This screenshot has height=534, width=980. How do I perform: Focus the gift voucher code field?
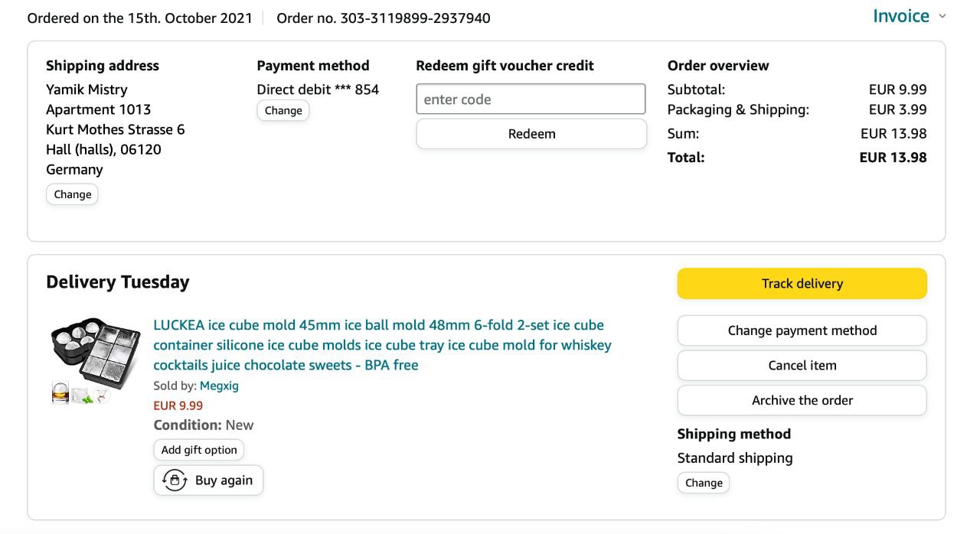(x=531, y=99)
